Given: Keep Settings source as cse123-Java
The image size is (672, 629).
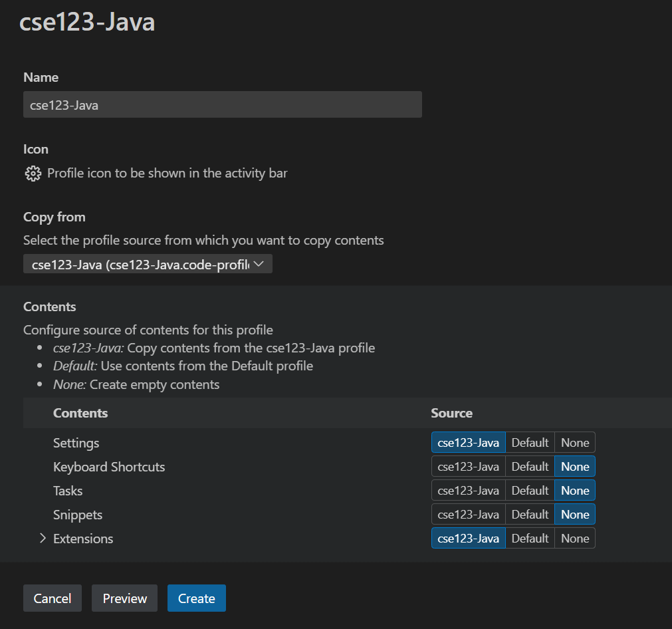Looking at the screenshot, I should [468, 442].
